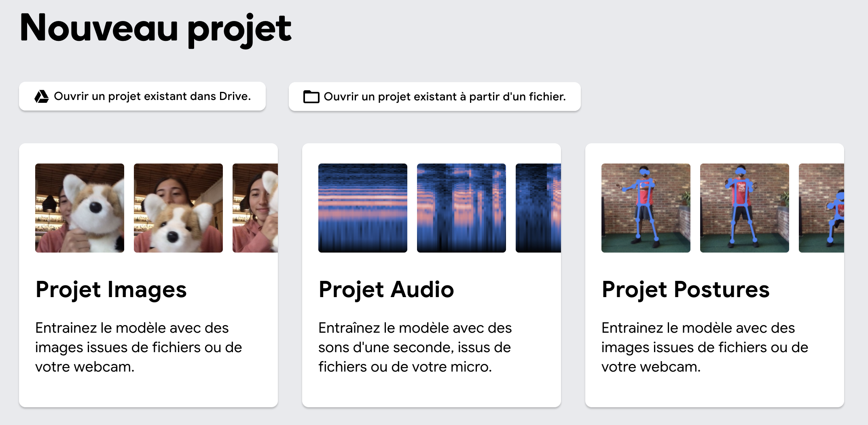Click the partially visible third spectrogram thumbnail

(538, 208)
